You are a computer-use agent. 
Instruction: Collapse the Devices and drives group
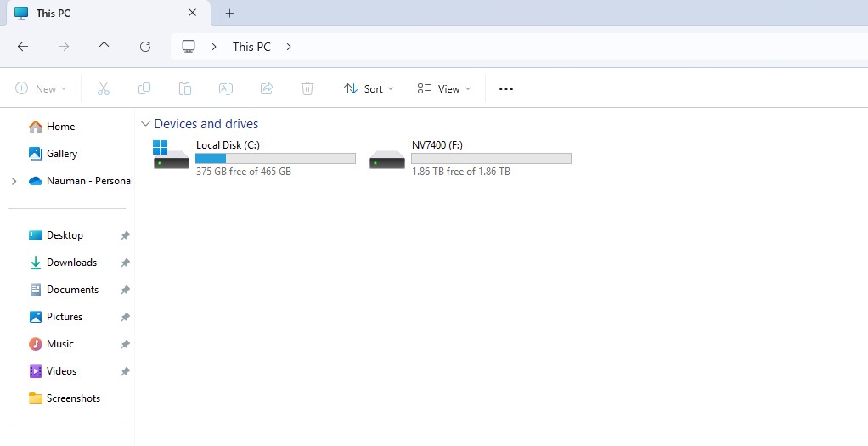click(145, 124)
